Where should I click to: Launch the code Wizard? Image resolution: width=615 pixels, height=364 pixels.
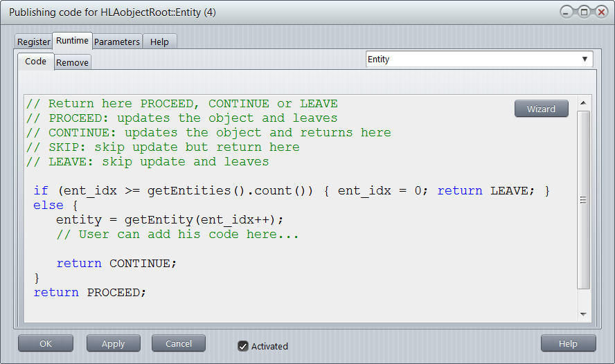[x=541, y=109]
